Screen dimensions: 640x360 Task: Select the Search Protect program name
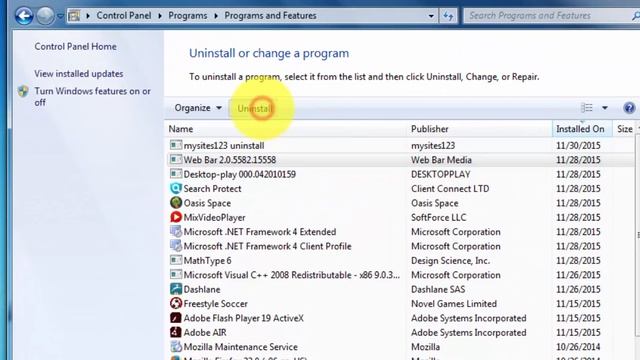tap(212, 189)
